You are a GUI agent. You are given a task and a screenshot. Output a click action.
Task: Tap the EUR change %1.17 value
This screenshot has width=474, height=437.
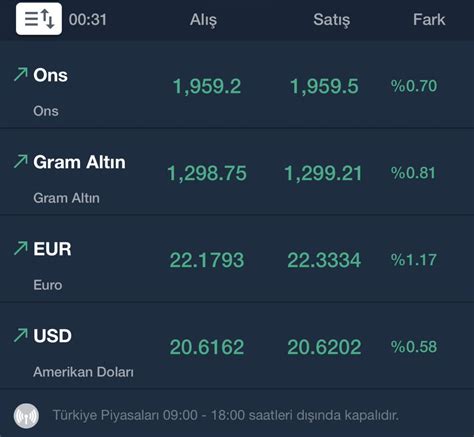pyautogui.click(x=414, y=260)
